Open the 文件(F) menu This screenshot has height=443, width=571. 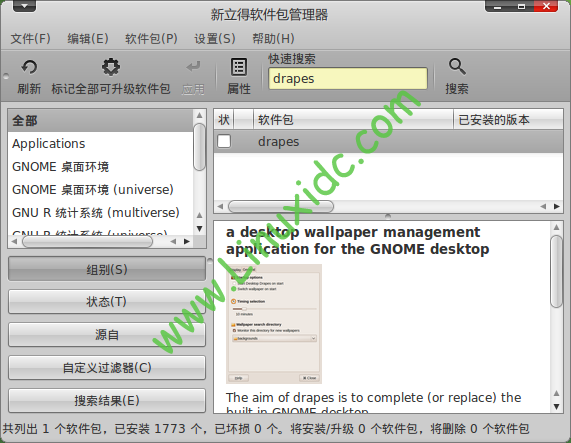click(31, 38)
